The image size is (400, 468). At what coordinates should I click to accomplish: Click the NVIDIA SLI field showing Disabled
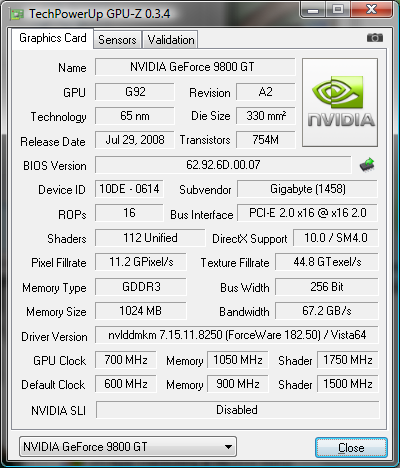click(x=237, y=410)
